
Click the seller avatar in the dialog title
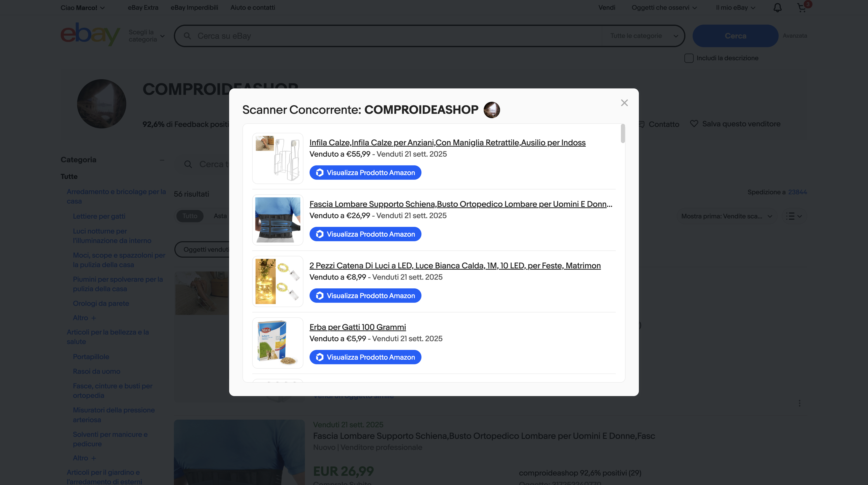(x=492, y=110)
